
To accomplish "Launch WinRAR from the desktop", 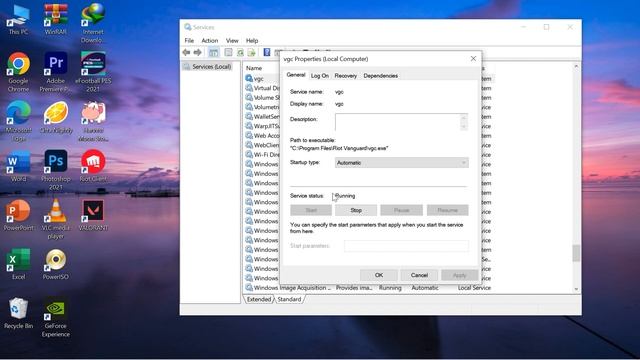I will [x=56, y=18].
